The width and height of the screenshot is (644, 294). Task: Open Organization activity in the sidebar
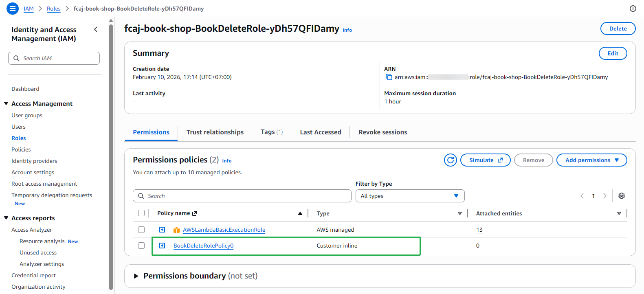pos(38,287)
